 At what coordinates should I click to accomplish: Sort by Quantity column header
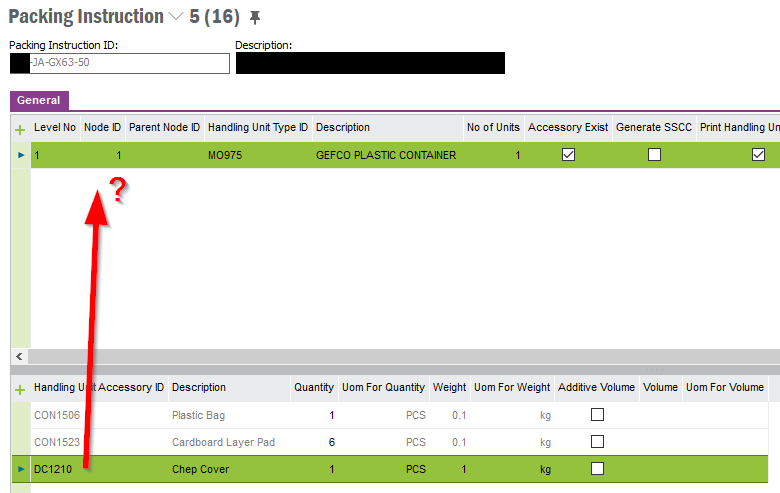coord(313,388)
